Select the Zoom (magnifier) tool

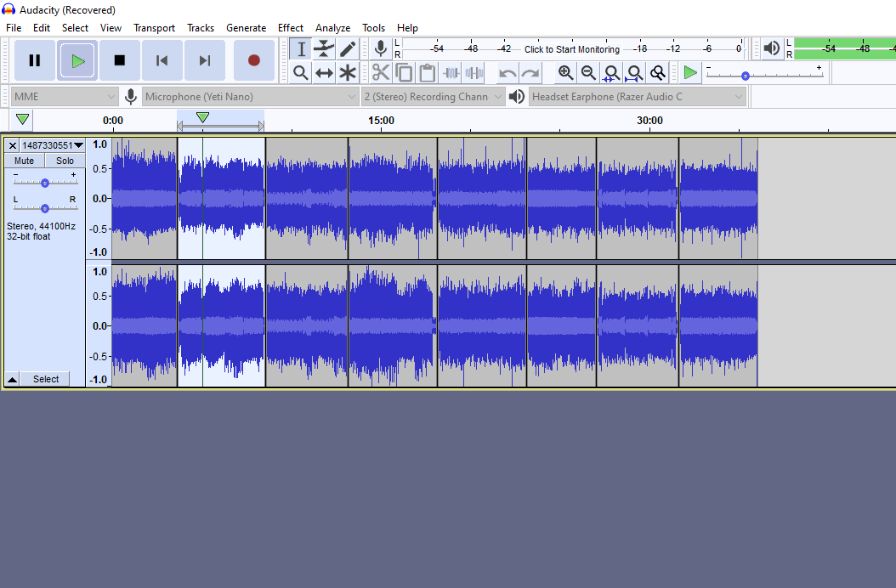[x=301, y=72]
